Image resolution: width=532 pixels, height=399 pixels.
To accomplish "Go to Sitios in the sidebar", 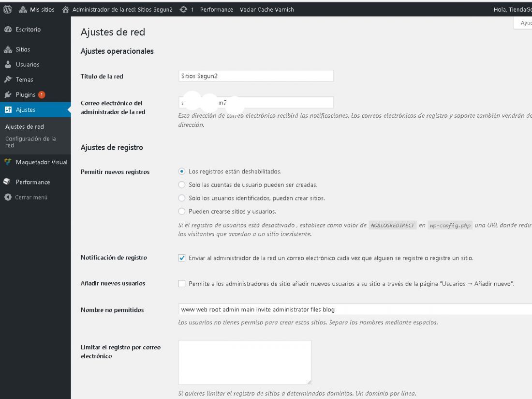I will coord(23,49).
